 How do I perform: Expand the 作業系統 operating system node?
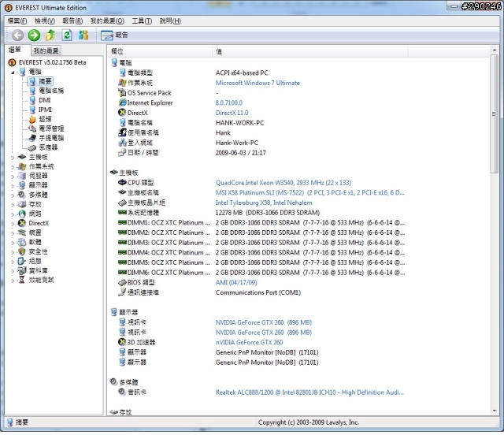pos(13,167)
